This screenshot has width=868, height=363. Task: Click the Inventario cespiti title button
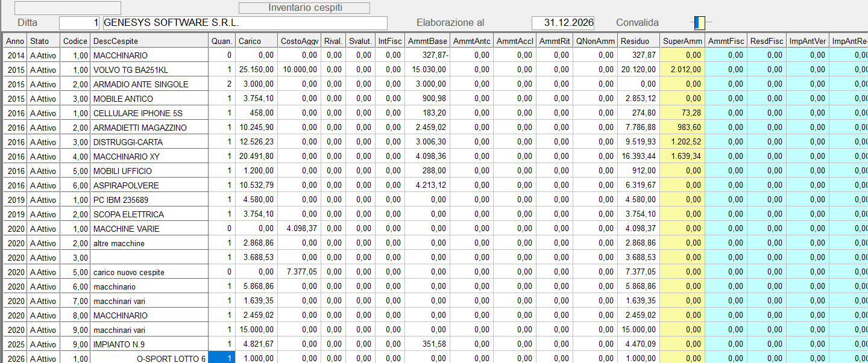coord(304,8)
